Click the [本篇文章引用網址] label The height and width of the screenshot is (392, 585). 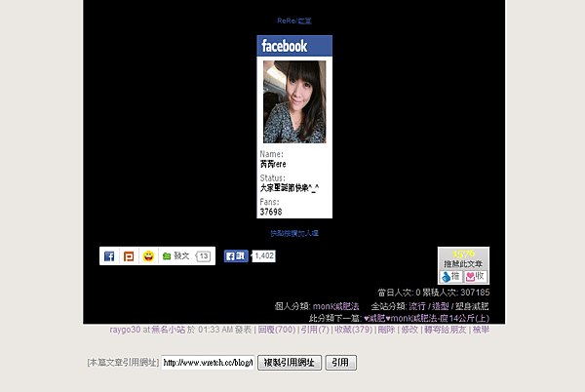click(123, 363)
